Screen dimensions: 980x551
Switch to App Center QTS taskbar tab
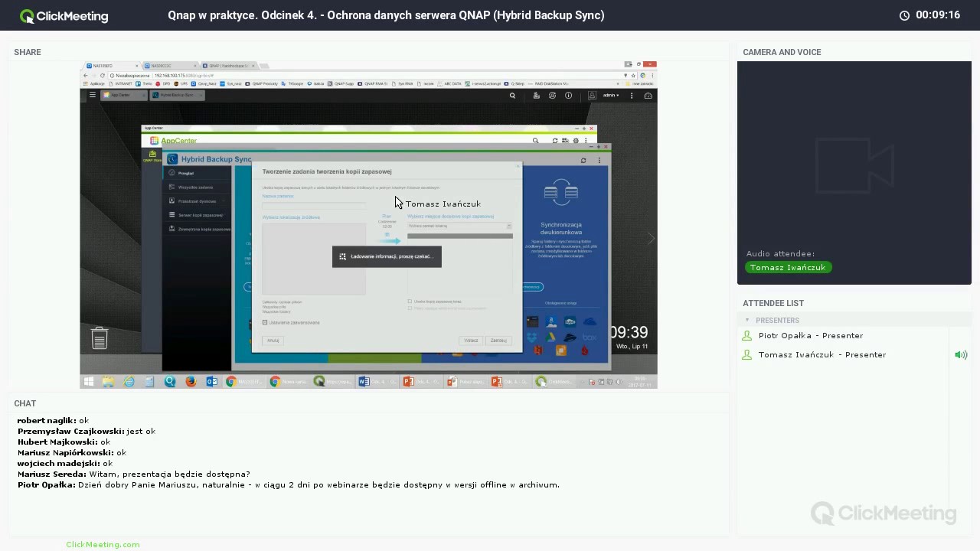[125, 96]
